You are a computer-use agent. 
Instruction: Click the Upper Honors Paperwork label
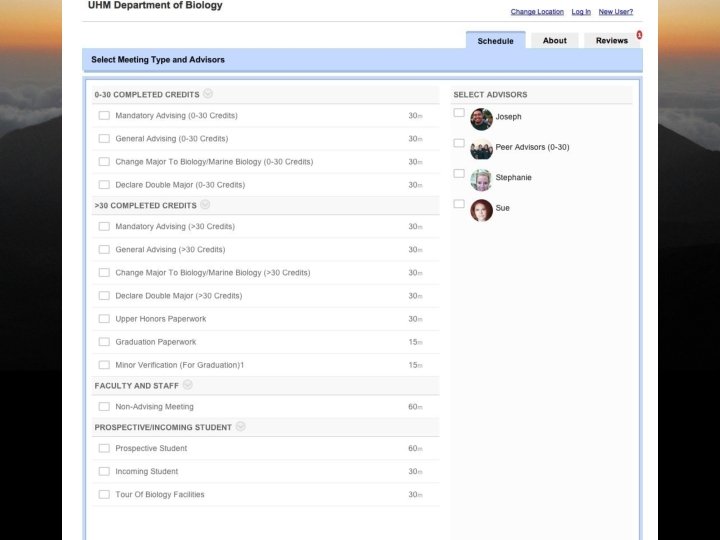click(161, 319)
